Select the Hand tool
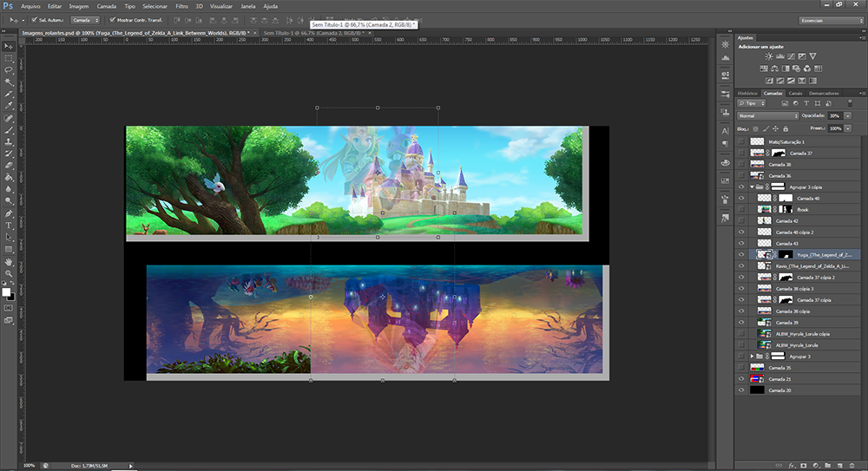This screenshot has height=471, width=868. (x=9, y=262)
